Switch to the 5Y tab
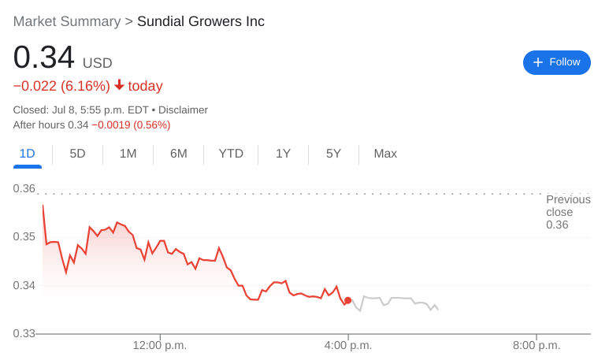The image size is (609, 364). click(333, 154)
